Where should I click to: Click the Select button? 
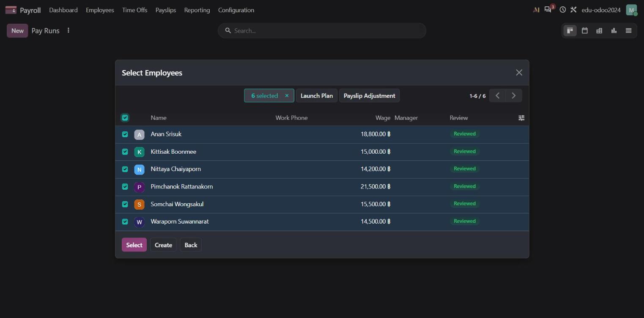(x=134, y=245)
